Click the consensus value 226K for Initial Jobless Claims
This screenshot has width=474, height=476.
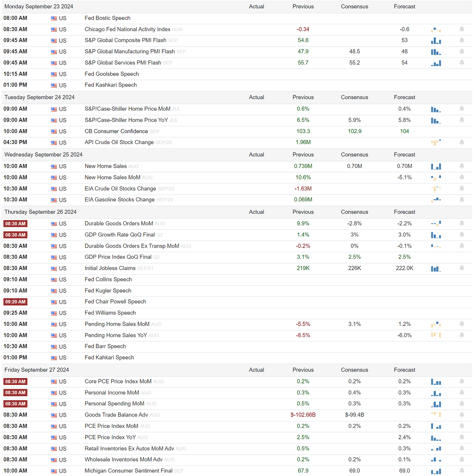click(355, 268)
